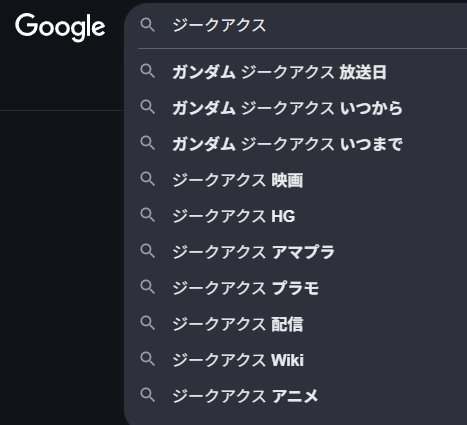Screen dimensions: 467x425
Task: Click magnifier icon beside 映画 suggestion
Action: tap(148, 179)
